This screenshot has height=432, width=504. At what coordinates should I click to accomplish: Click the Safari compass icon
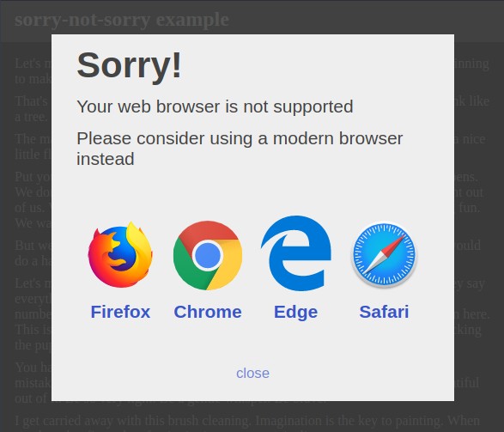(384, 254)
